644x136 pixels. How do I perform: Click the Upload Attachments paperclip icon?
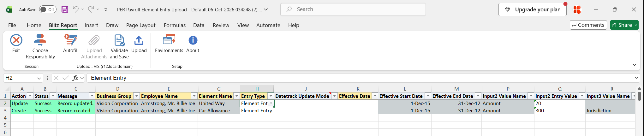(94, 40)
